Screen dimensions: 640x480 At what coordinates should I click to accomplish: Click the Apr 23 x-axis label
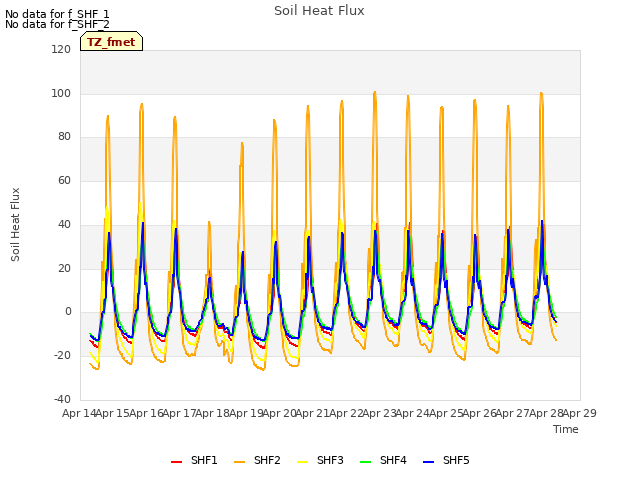[x=379, y=413]
